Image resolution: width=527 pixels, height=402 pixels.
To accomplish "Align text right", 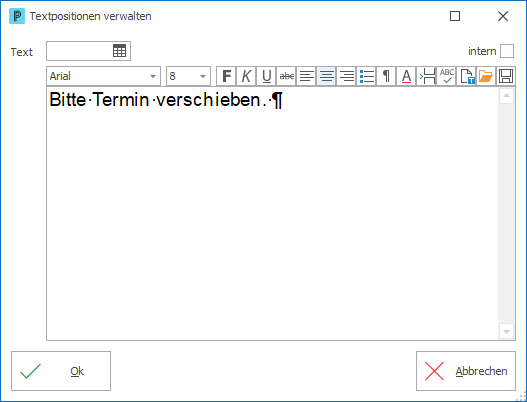I will point(346,76).
